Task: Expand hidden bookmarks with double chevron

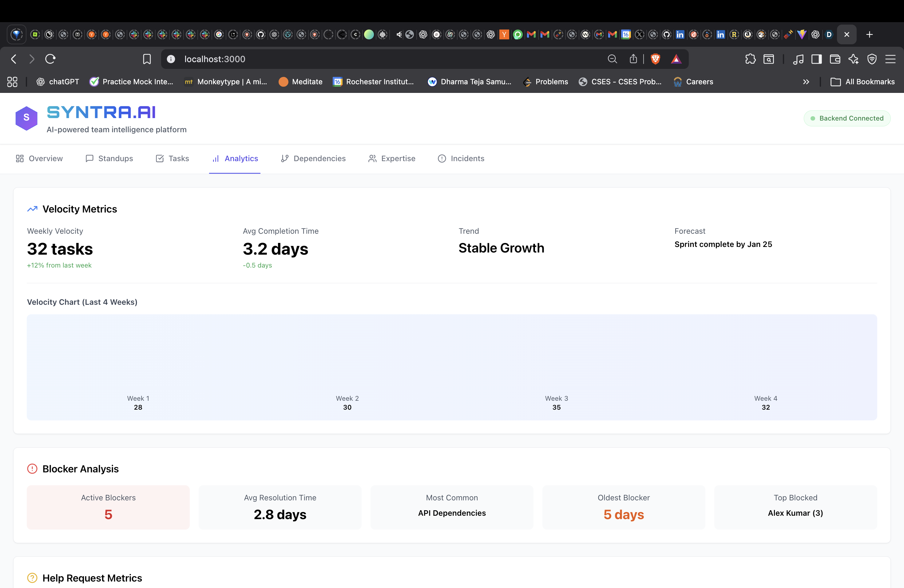Action: (x=806, y=82)
